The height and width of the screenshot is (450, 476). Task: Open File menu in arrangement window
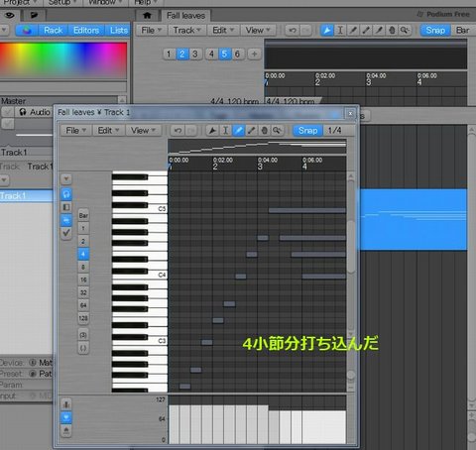(x=152, y=31)
